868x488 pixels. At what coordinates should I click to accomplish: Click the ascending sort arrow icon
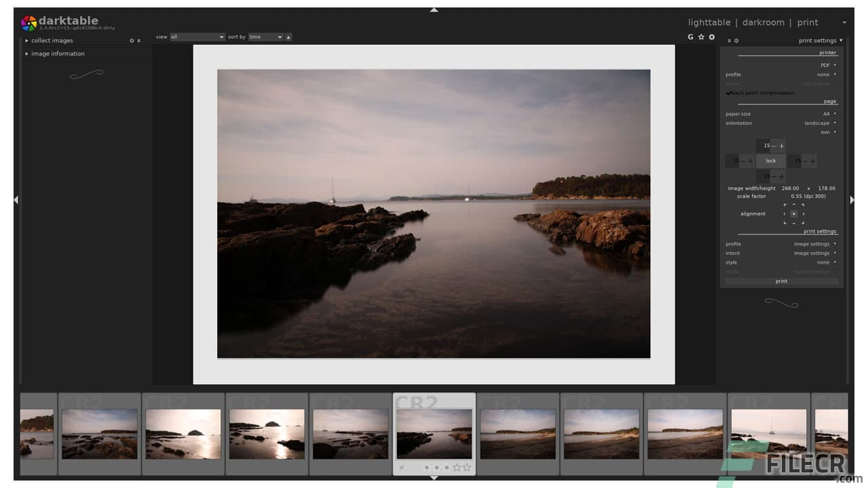(288, 37)
